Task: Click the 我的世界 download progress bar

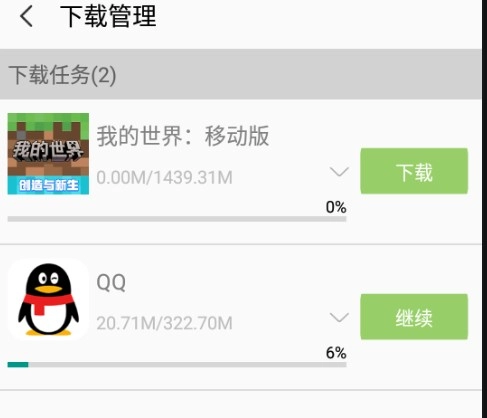Action: (177, 219)
